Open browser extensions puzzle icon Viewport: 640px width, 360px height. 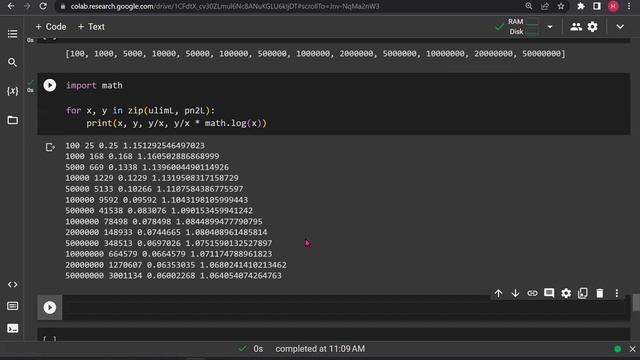coord(581,6)
